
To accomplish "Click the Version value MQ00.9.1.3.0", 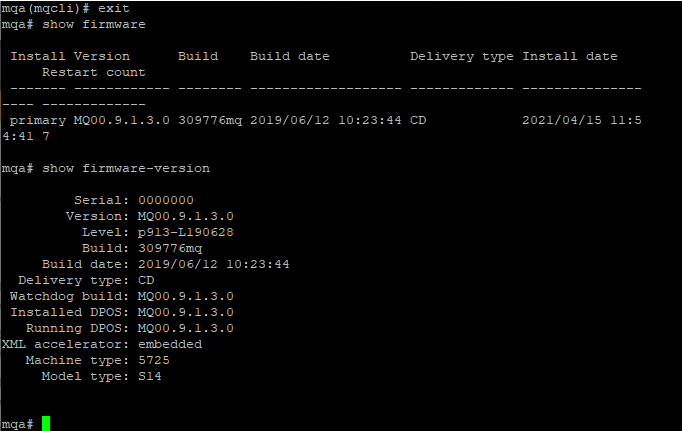I will (x=186, y=216).
